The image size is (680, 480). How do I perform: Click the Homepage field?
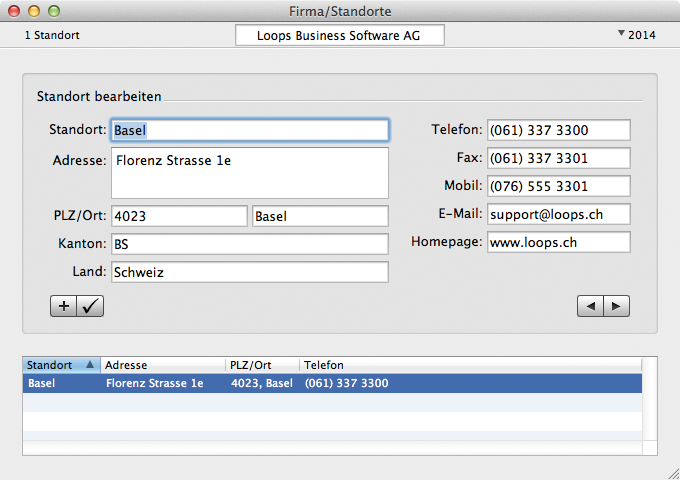point(558,242)
